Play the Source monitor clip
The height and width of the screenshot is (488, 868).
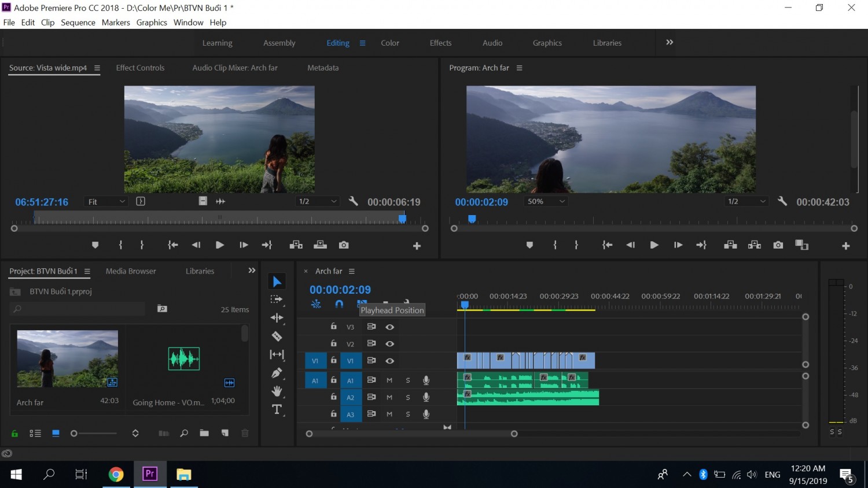coord(219,245)
